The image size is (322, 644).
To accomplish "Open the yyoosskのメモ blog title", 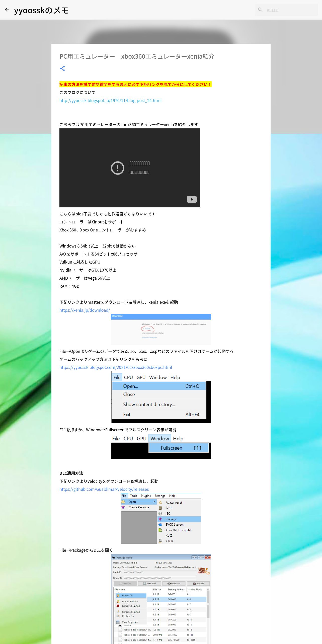I will (x=41, y=10).
